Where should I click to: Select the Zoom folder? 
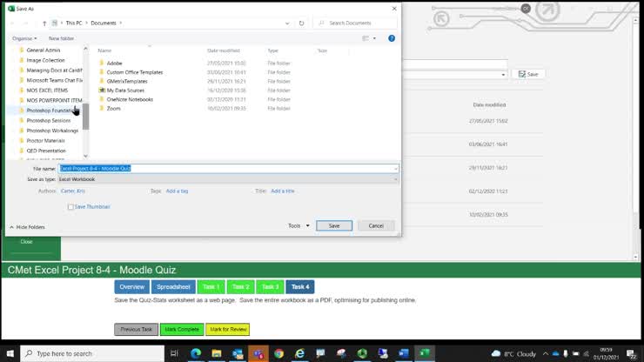(x=113, y=109)
